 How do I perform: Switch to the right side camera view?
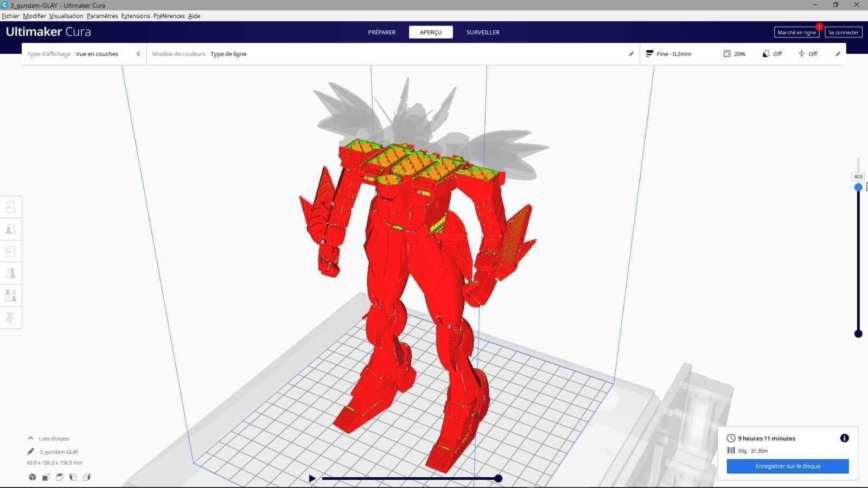[x=87, y=477]
